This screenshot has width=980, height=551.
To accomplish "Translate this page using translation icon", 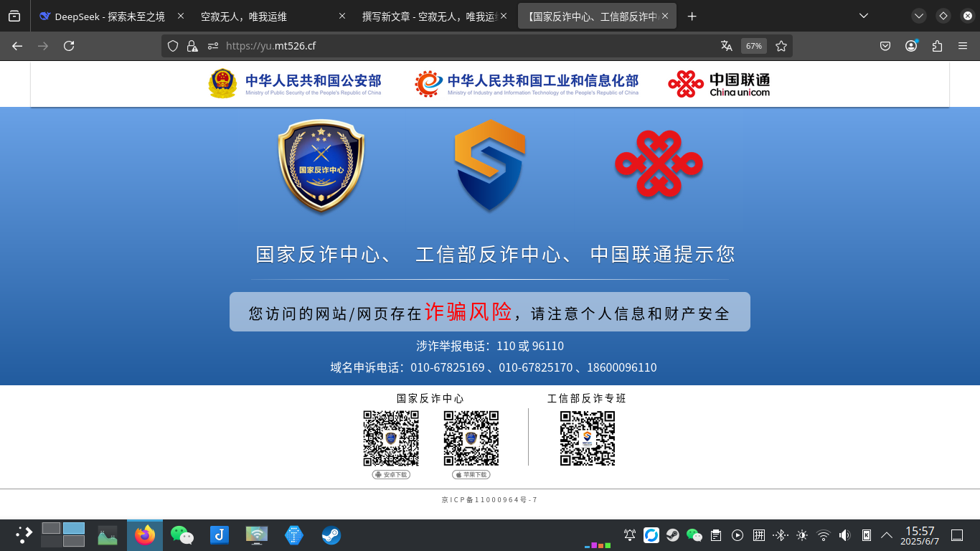I will pos(727,46).
